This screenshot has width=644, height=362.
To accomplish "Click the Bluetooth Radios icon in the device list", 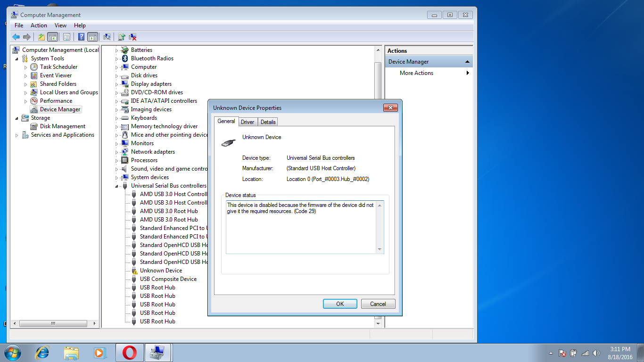I will coord(125,58).
